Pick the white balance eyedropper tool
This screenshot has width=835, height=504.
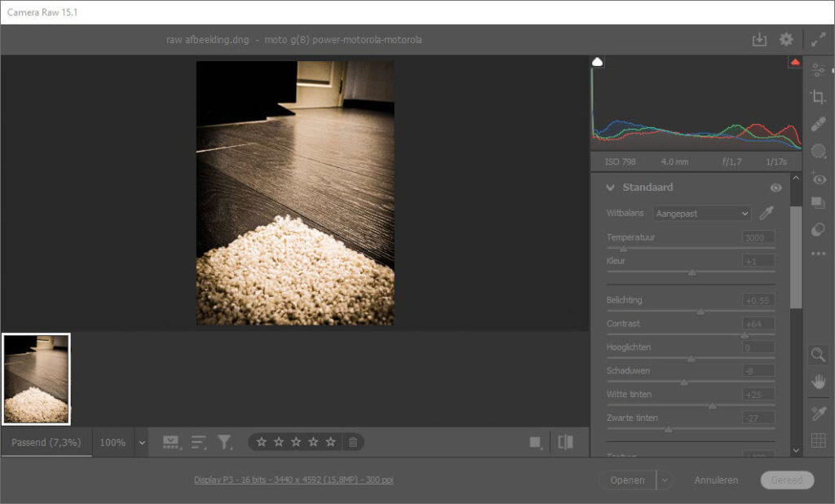pyautogui.click(x=767, y=213)
